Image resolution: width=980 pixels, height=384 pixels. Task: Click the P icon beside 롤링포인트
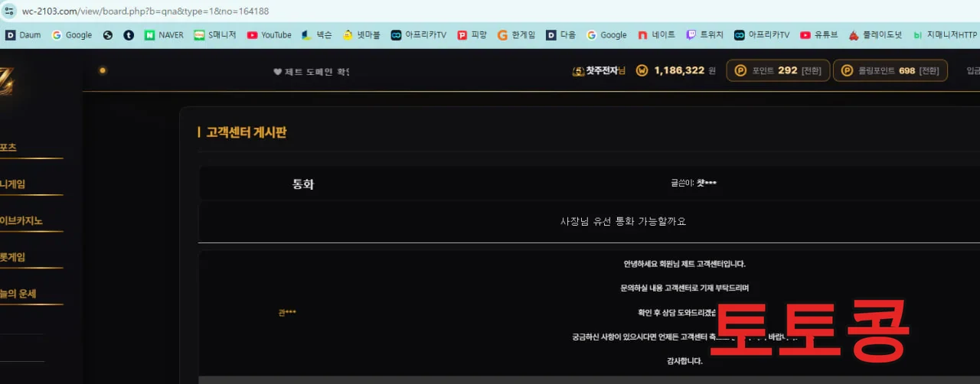pos(847,70)
